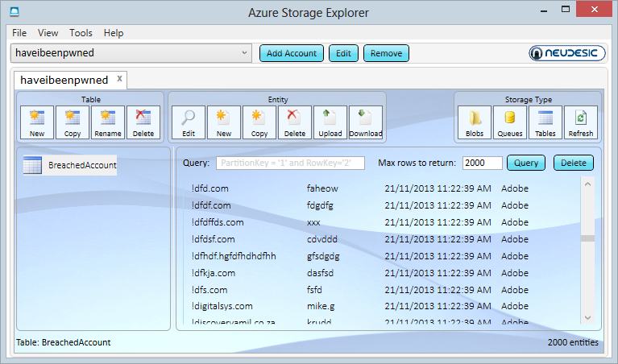Open the Help menu

click(114, 33)
